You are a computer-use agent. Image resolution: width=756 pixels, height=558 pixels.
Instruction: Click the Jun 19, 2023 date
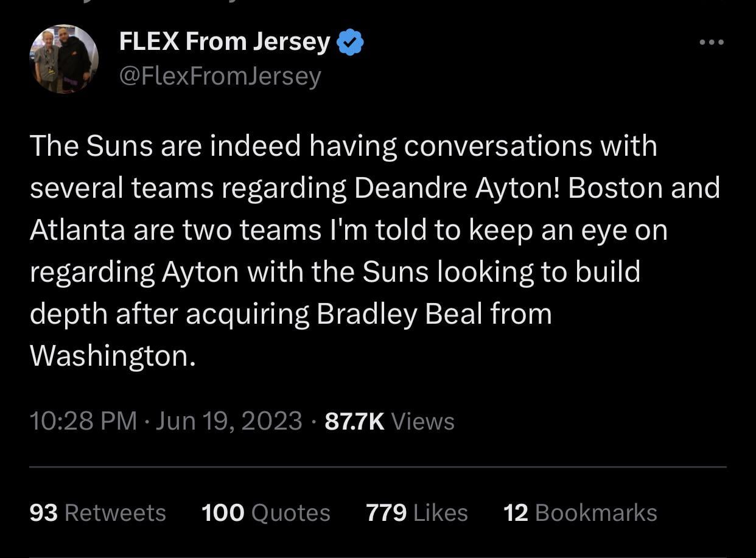tap(229, 421)
